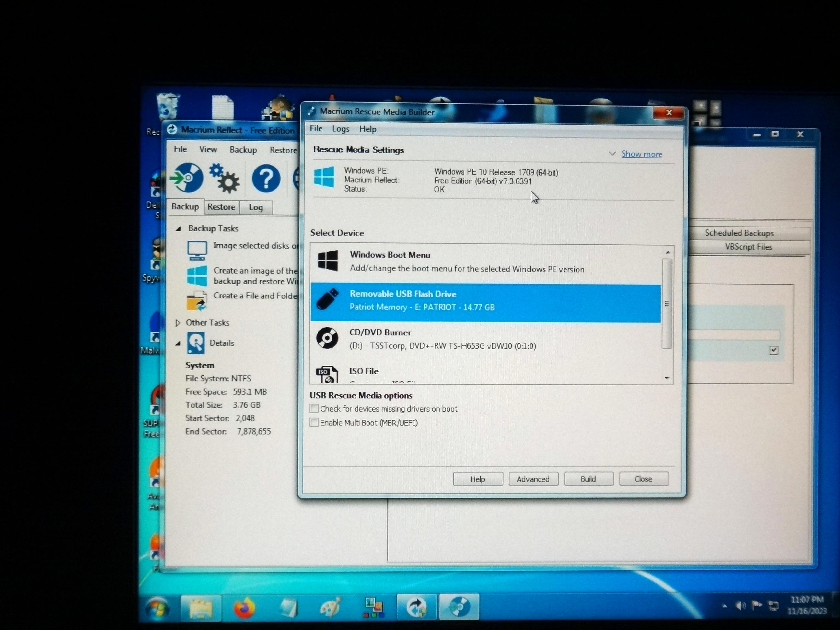Click the CD/DVD Burner disc icon
The height and width of the screenshot is (630, 840).
point(327,338)
